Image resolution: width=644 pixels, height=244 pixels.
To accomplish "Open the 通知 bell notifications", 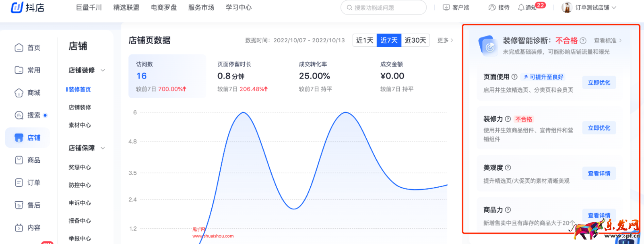I will pyautogui.click(x=521, y=7).
